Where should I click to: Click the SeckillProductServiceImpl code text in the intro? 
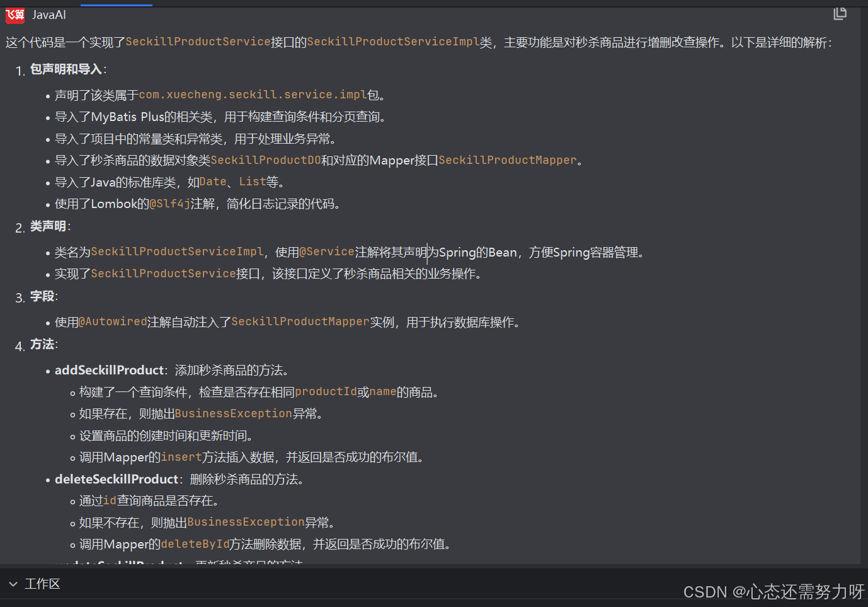pos(393,42)
